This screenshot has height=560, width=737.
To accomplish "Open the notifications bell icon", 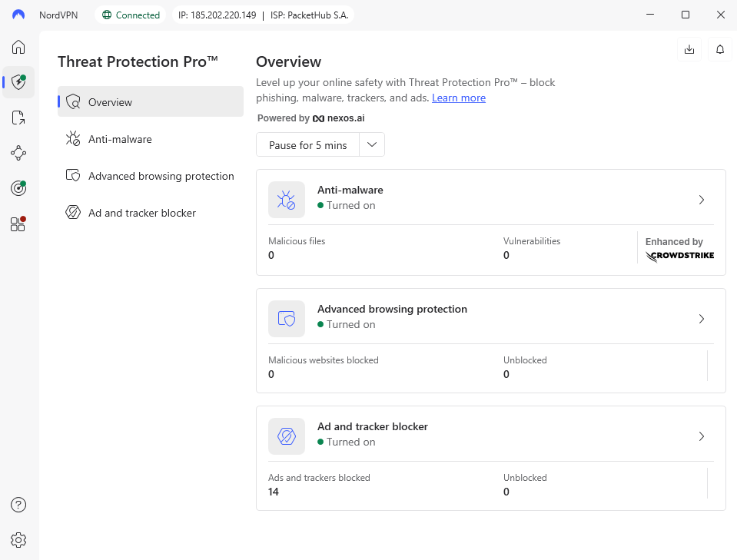I will click(x=719, y=49).
